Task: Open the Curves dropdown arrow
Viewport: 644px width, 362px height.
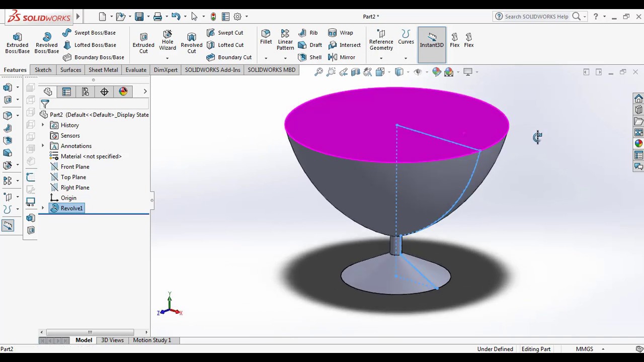Action: coord(406,58)
